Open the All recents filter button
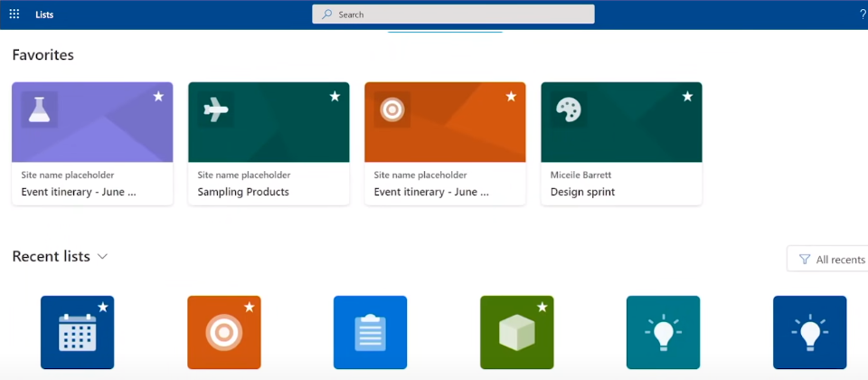 827,260
